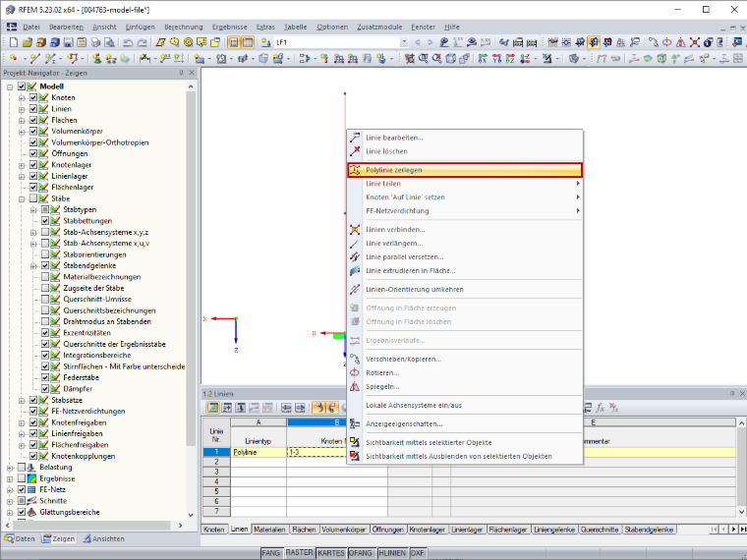
Task: Click the navigator vertical scrollbar down arrow
Action: point(191,515)
